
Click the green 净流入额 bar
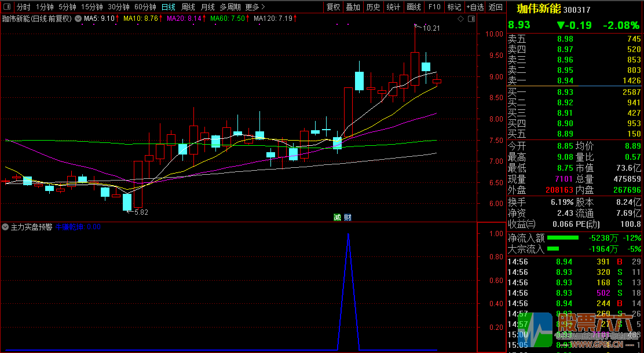(563, 238)
